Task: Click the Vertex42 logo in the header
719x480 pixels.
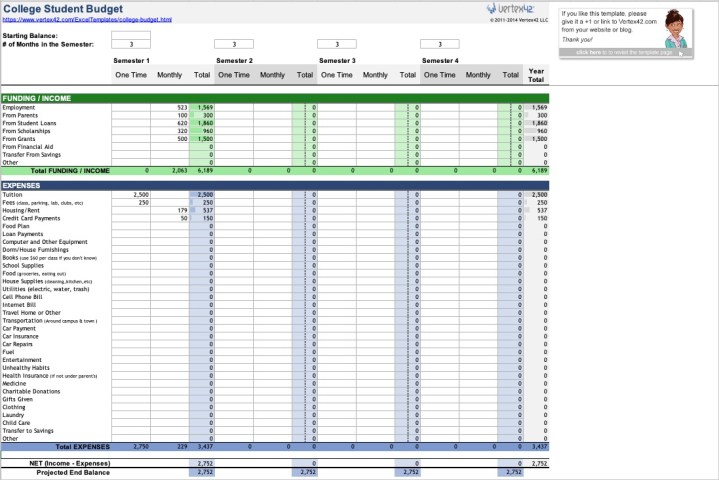Action: pos(515,8)
